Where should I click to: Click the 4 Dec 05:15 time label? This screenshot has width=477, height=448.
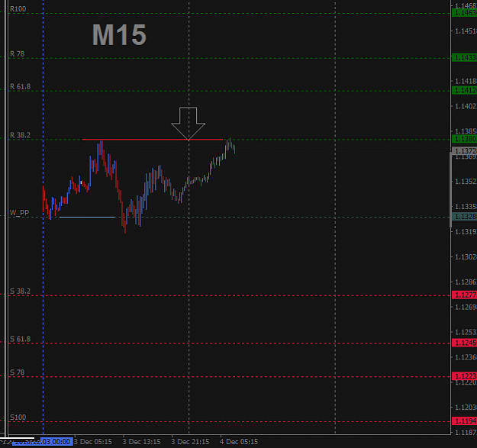(239, 442)
